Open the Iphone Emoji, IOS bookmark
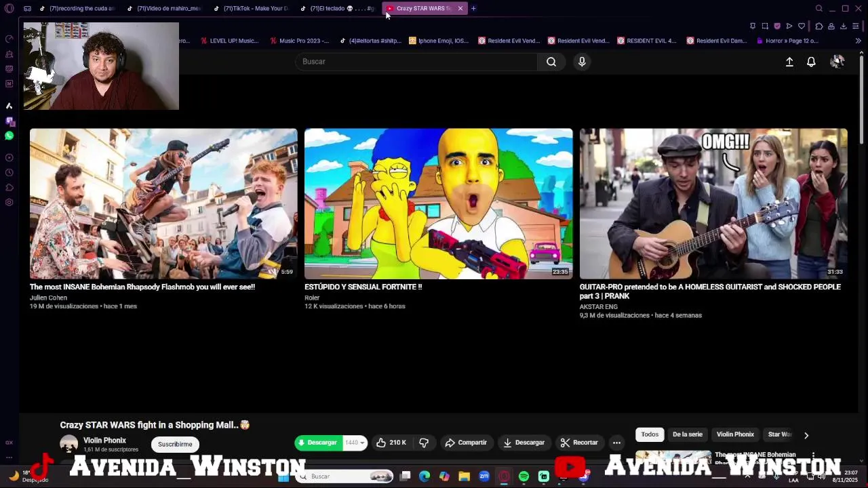The height and width of the screenshot is (488, 868). (x=439, y=41)
